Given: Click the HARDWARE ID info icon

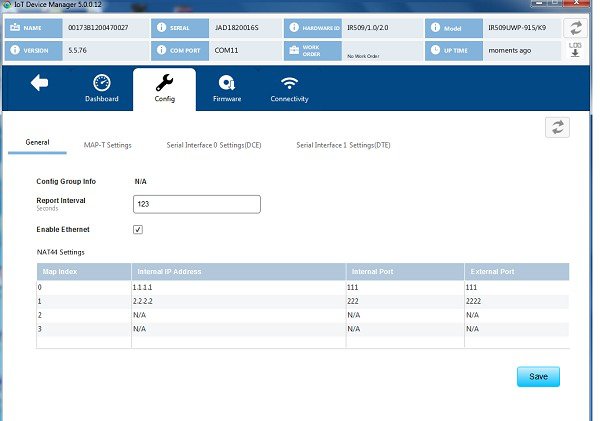Looking at the screenshot, I should (x=294, y=27).
